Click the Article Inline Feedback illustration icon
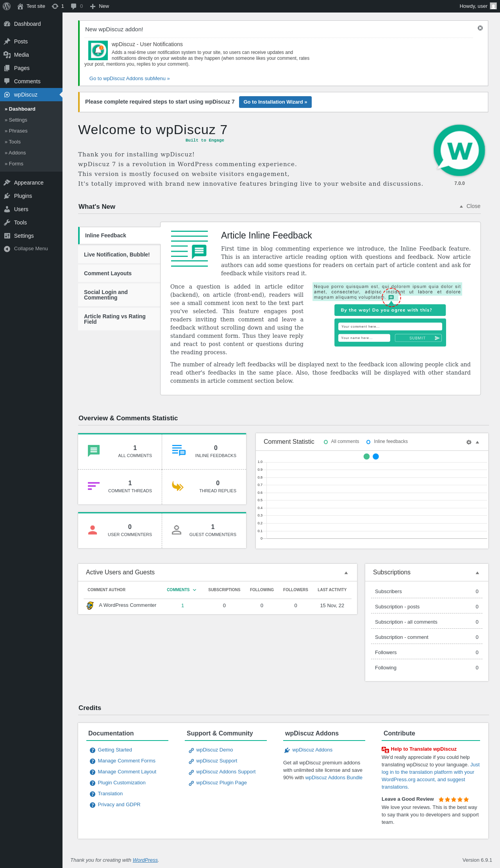Image resolution: width=500 pixels, height=868 pixels. click(x=189, y=249)
